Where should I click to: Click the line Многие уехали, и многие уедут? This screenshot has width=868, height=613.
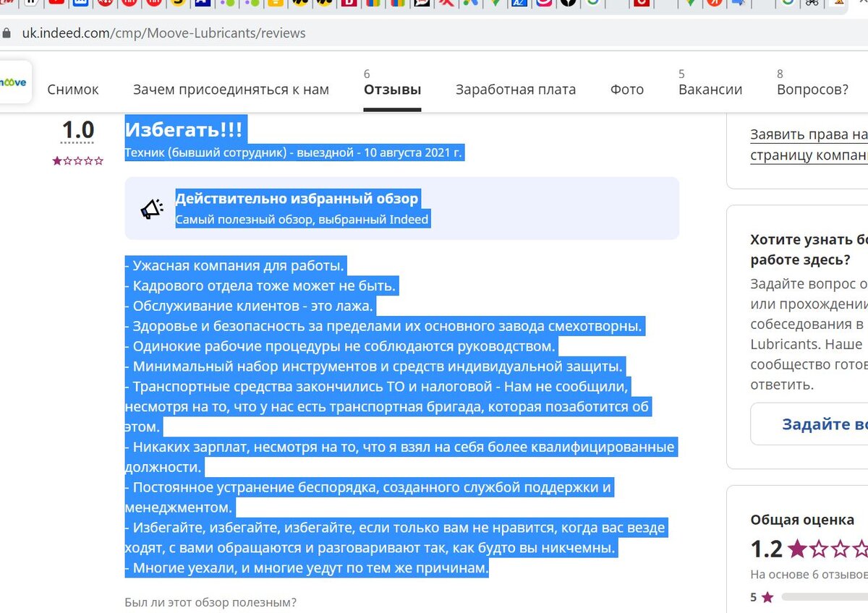(x=307, y=569)
